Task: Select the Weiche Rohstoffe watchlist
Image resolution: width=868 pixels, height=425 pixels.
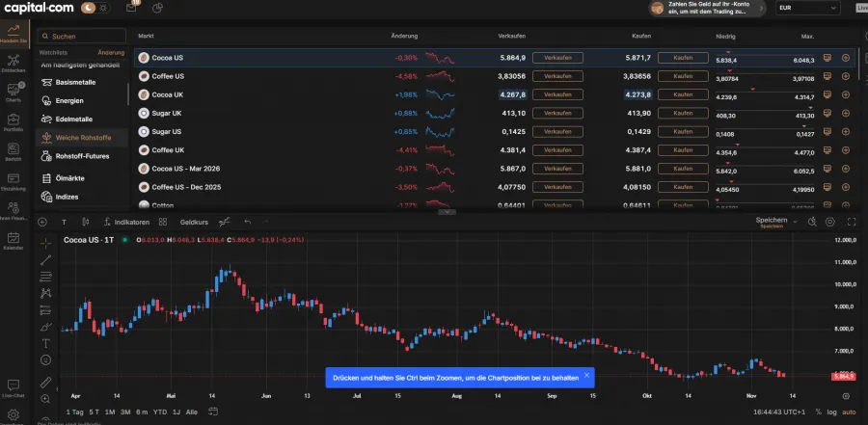Action: (83, 137)
